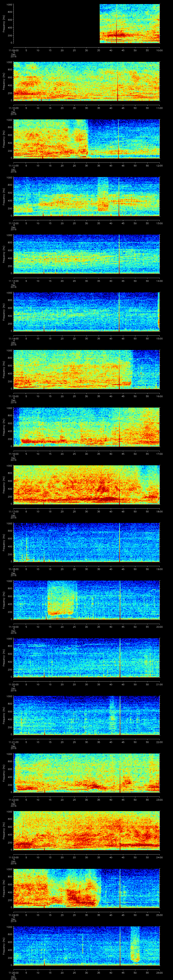Click the '10:00' end time label
The width and height of the screenshot is (173, 980).
point(159,50)
